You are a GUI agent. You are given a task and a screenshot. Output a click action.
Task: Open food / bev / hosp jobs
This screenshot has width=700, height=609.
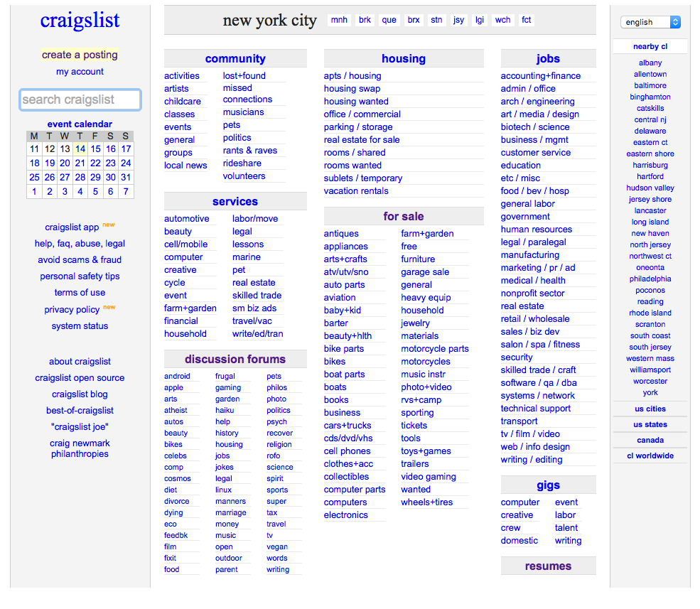535,191
